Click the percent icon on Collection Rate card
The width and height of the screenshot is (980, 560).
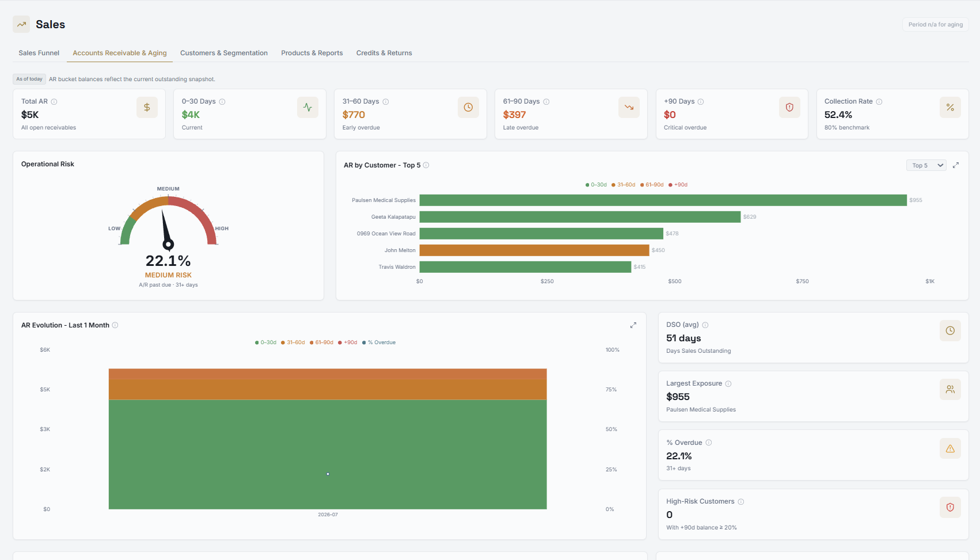point(950,107)
